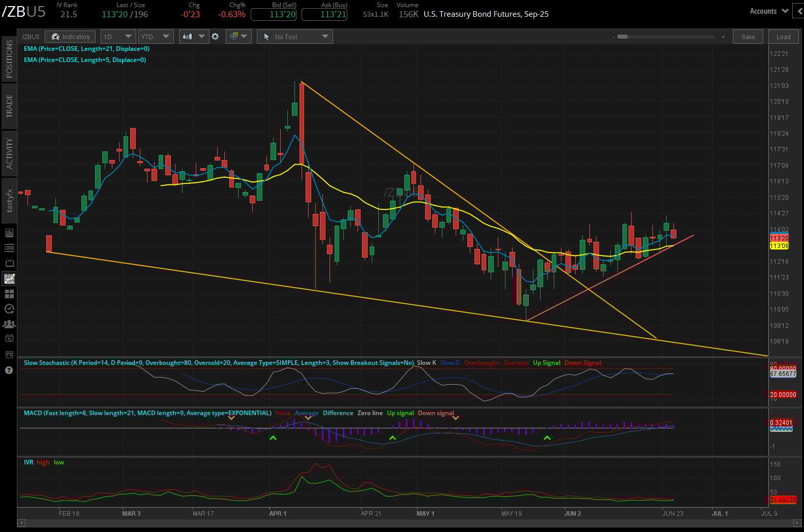Click the yellow 113'08 EMA price label
This screenshot has width=804, height=532.
779,246
